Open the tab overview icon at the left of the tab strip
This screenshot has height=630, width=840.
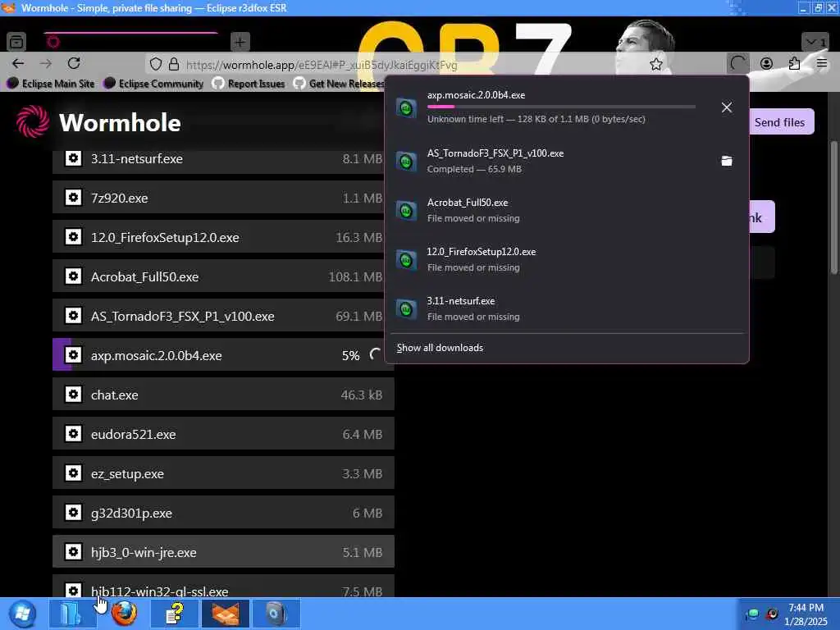[16, 41]
